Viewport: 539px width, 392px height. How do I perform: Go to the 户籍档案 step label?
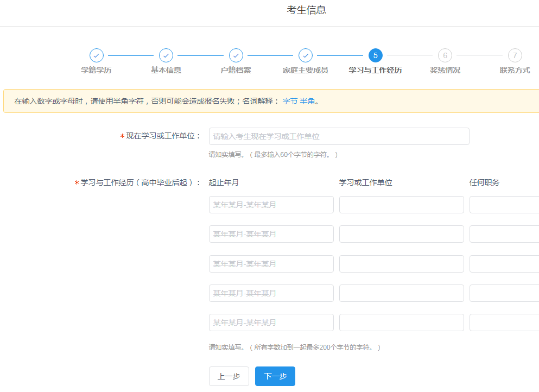236,70
